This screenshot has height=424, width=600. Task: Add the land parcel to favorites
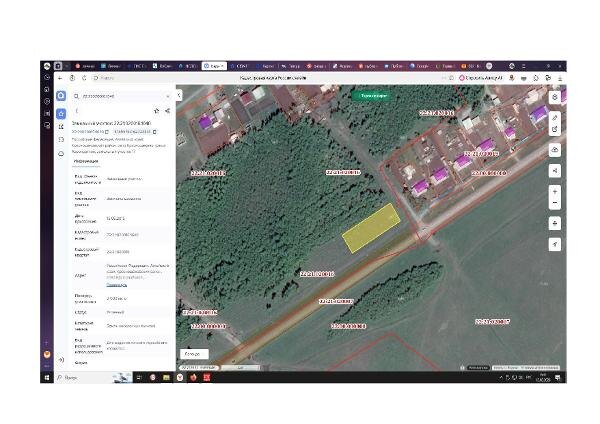[157, 111]
